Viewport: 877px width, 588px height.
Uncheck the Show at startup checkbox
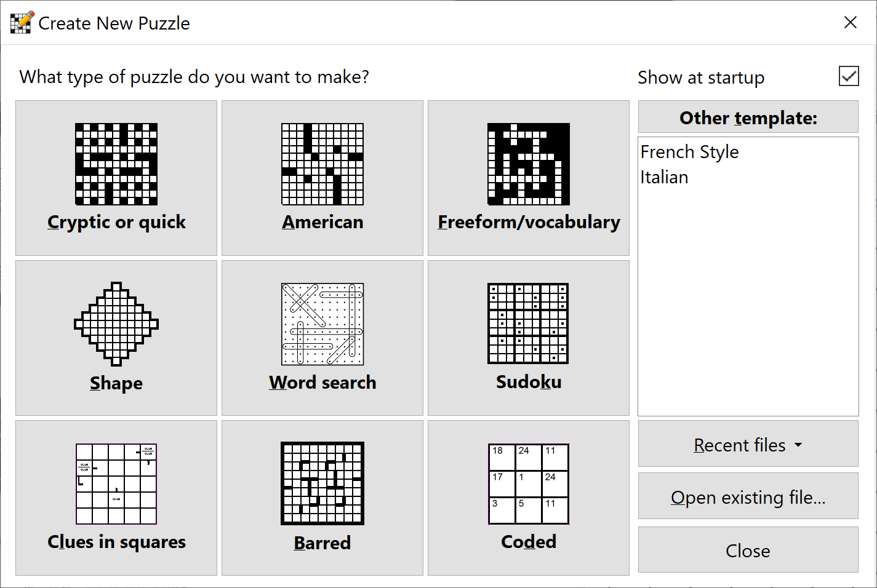pyautogui.click(x=849, y=76)
